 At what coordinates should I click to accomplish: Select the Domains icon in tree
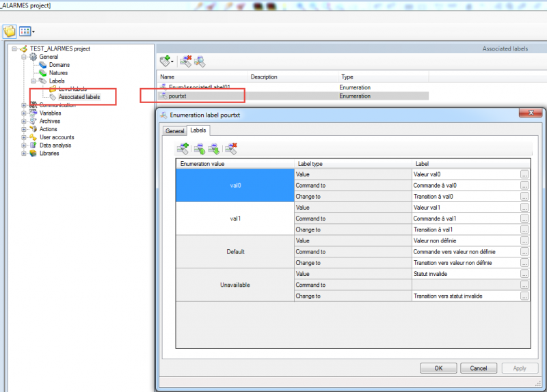click(x=42, y=65)
